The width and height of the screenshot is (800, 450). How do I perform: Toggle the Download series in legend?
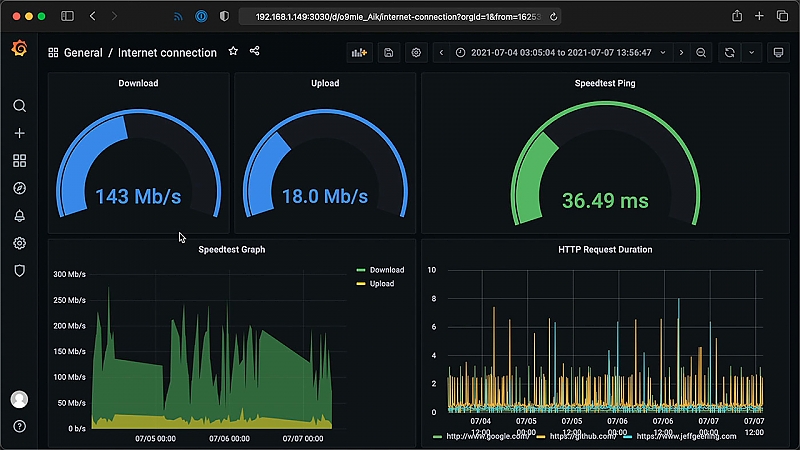coord(381,270)
